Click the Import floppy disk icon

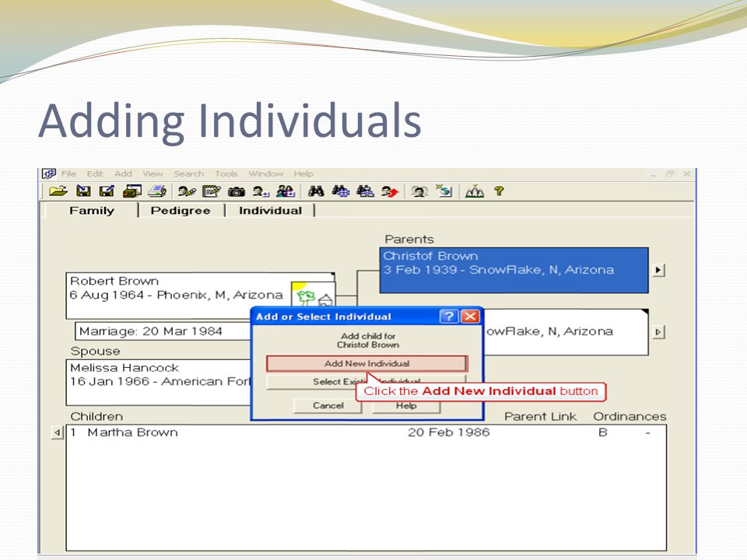83,191
